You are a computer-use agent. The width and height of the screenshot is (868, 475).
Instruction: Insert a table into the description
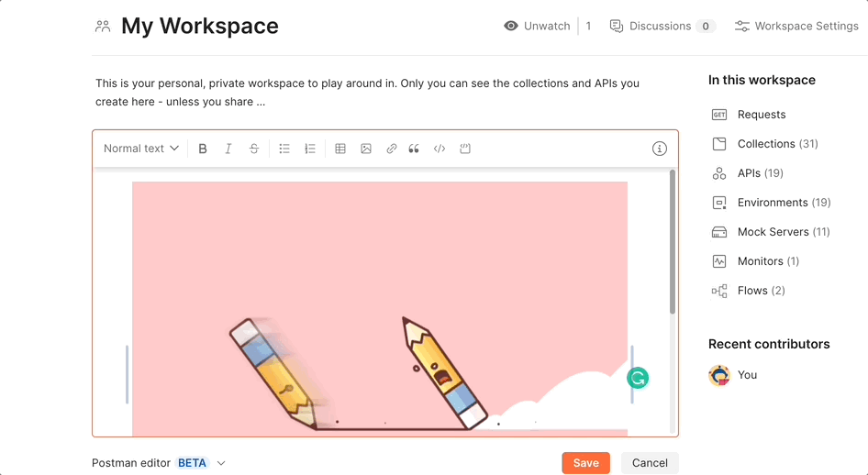tap(340, 149)
